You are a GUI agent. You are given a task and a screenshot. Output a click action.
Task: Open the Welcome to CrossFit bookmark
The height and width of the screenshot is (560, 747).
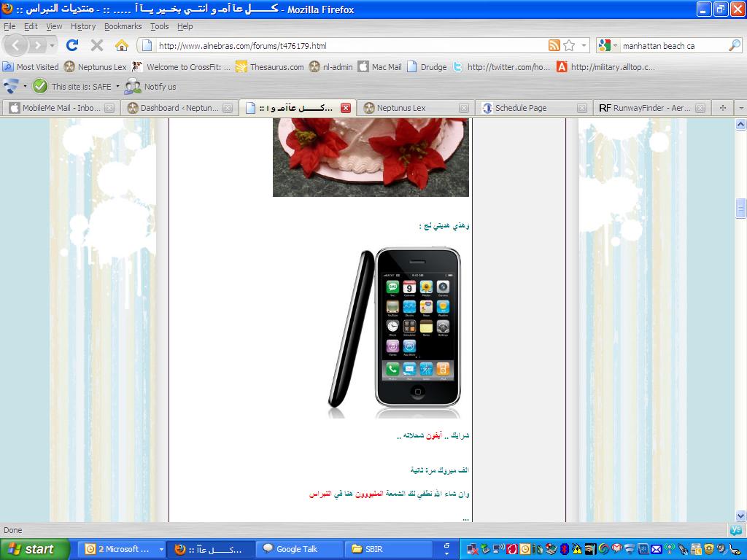(182, 66)
